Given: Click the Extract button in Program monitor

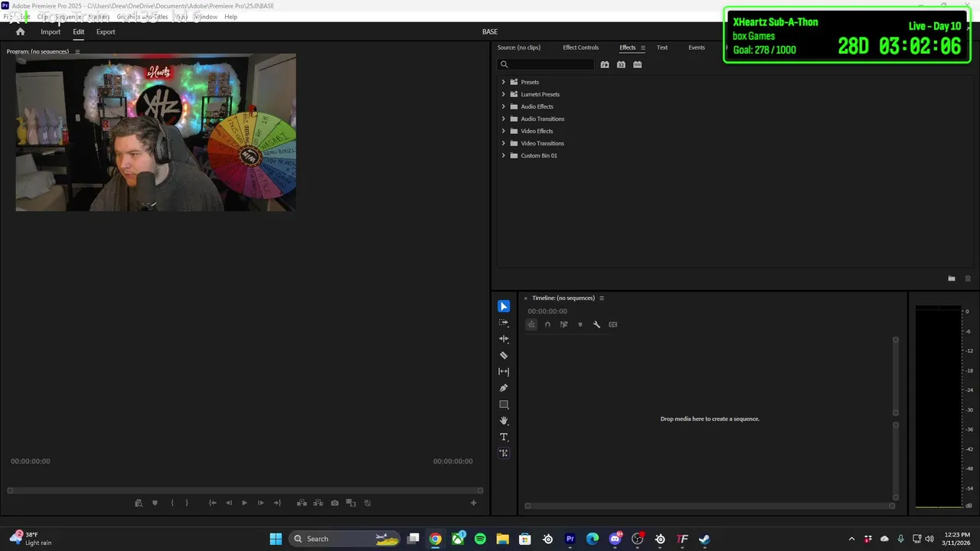Looking at the screenshot, I should tap(318, 503).
